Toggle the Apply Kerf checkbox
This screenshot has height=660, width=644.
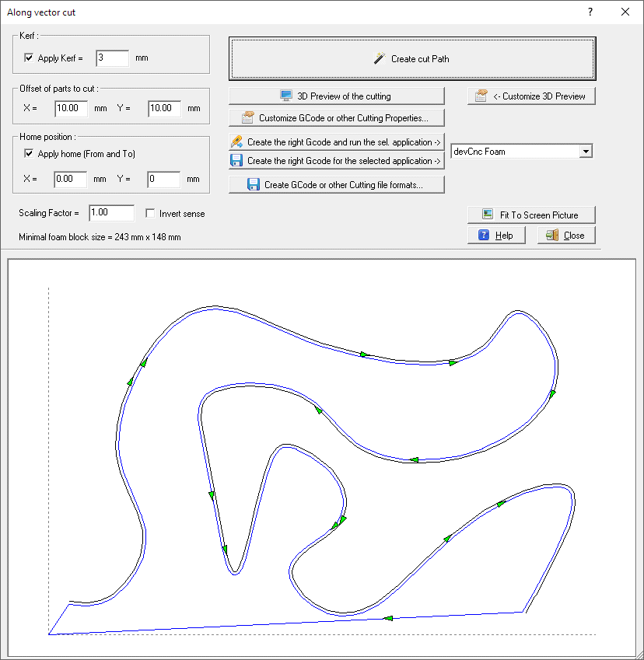coord(30,58)
